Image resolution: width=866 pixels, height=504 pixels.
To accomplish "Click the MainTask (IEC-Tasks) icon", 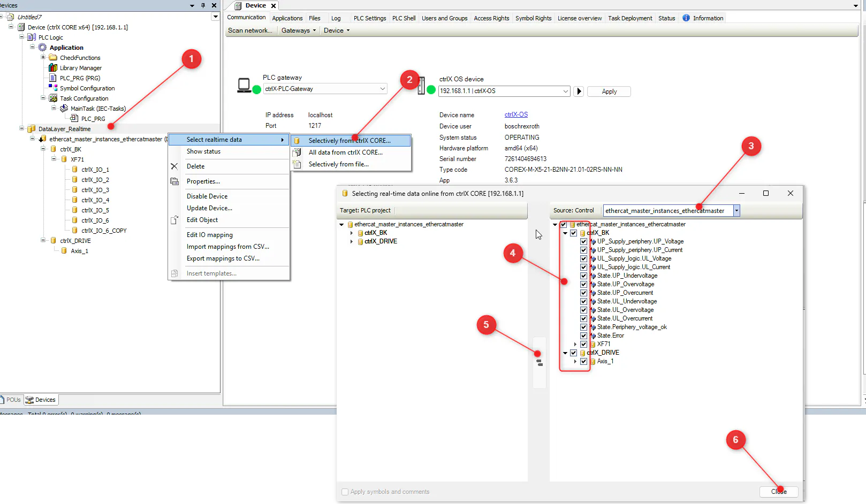I will 64,108.
